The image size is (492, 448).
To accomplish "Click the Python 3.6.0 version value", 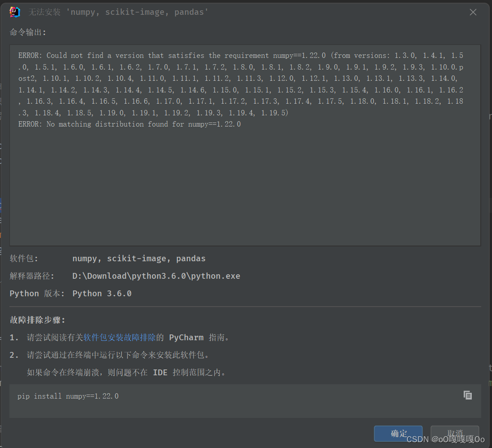I will [x=102, y=294].
